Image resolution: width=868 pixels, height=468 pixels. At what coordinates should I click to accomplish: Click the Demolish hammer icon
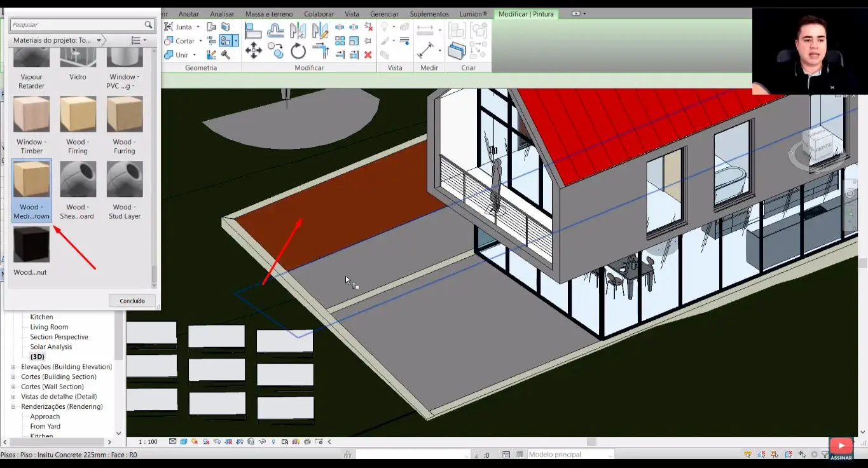226,55
